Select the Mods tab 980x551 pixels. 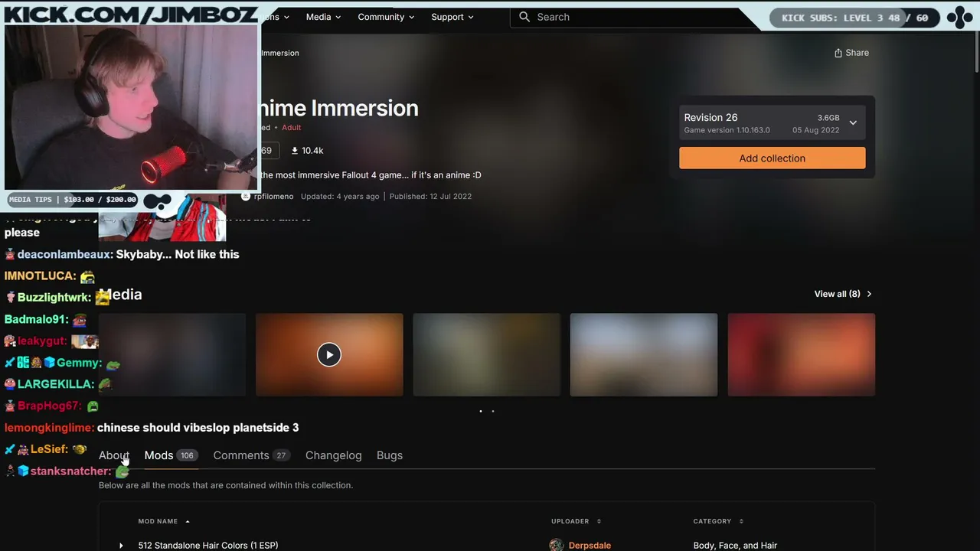171,455
